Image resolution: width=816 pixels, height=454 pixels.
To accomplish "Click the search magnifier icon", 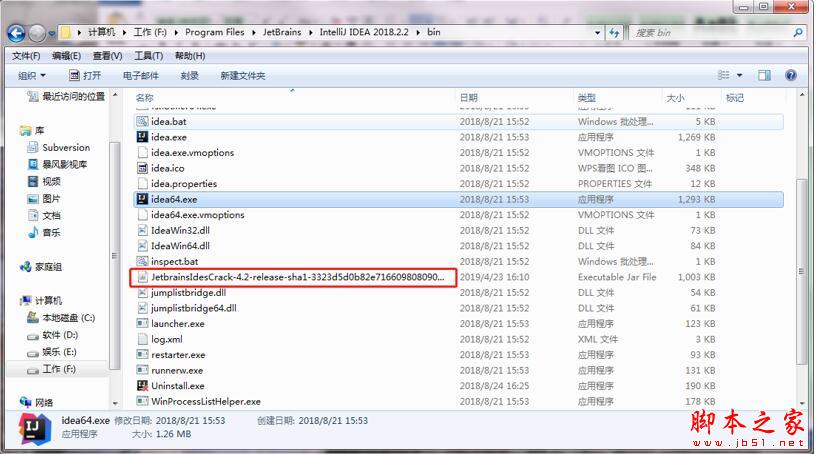I will (x=798, y=33).
